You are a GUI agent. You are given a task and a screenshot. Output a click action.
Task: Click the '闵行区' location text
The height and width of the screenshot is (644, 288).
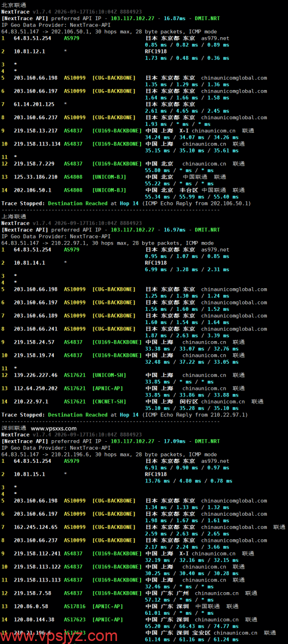[188, 401]
